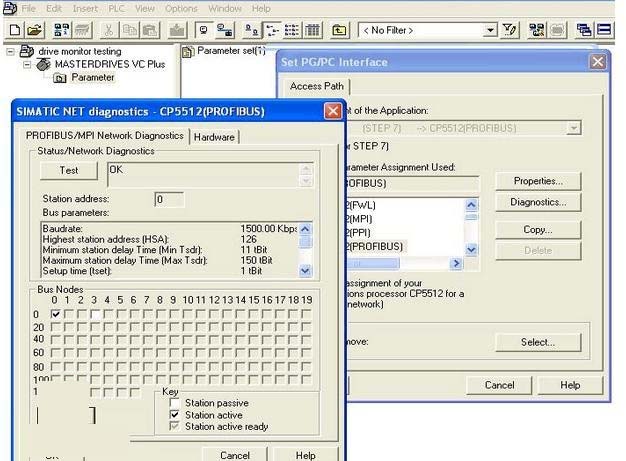Click the bus parameters vertical scrollbar thumb
Image resolution: width=626 pixels, height=461 pixels.
point(305,242)
